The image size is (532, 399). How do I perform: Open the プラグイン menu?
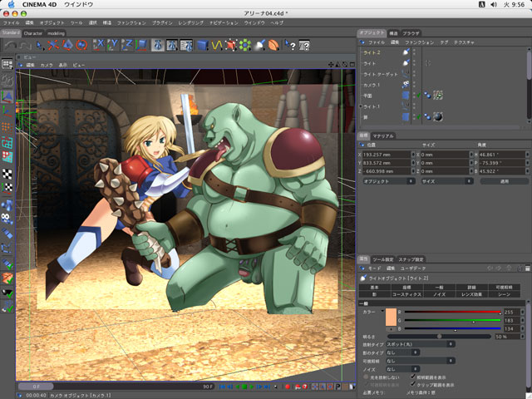tap(162, 22)
